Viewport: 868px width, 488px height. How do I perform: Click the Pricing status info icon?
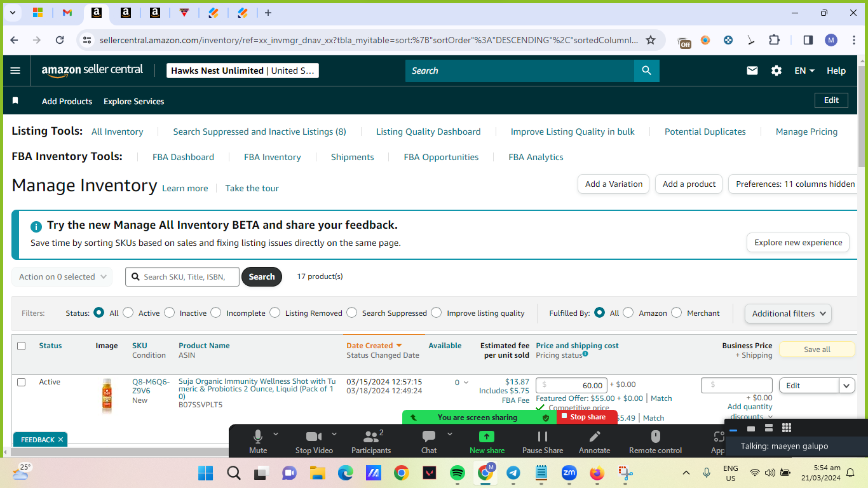click(585, 354)
